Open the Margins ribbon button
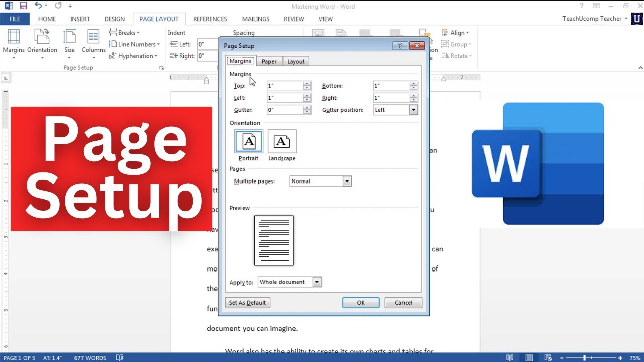This screenshot has height=362, width=644. point(14,44)
